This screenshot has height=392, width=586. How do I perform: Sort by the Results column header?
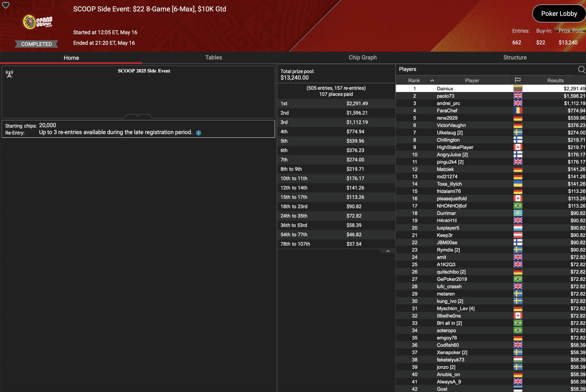(x=555, y=81)
